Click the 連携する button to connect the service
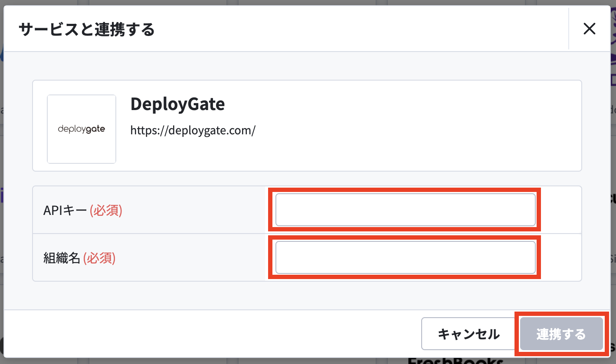616x364 pixels. click(561, 334)
